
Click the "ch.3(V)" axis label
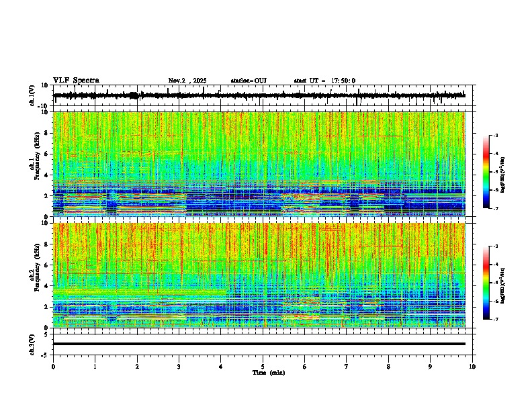tap(32, 345)
